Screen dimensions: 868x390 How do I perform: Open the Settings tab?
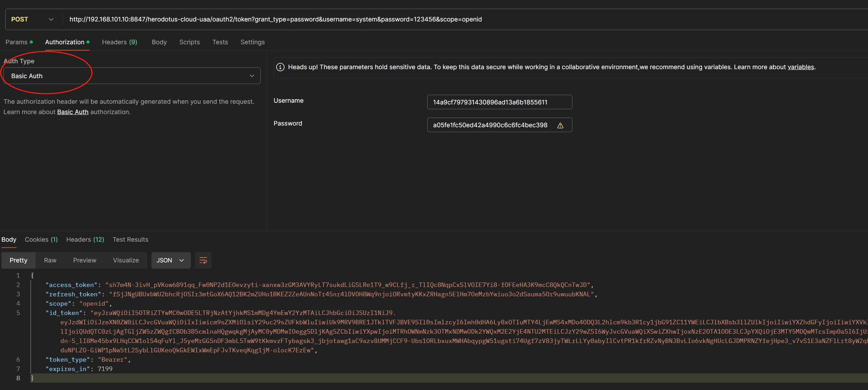(252, 42)
